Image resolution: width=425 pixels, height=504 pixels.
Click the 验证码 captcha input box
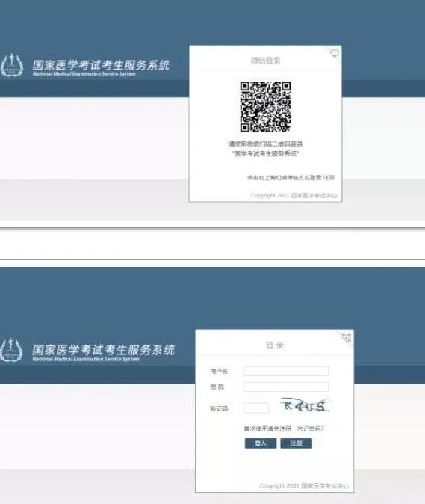coord(256,408)
